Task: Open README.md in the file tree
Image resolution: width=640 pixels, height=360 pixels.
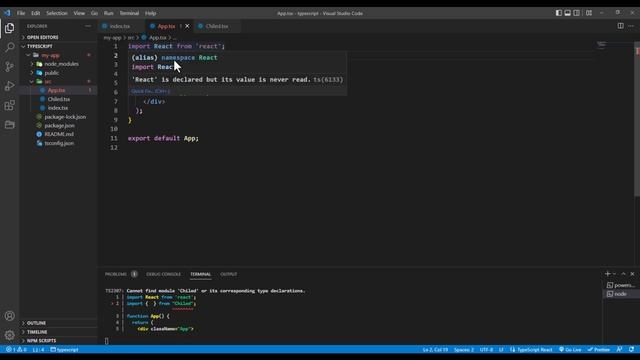Action: [59, 134]
